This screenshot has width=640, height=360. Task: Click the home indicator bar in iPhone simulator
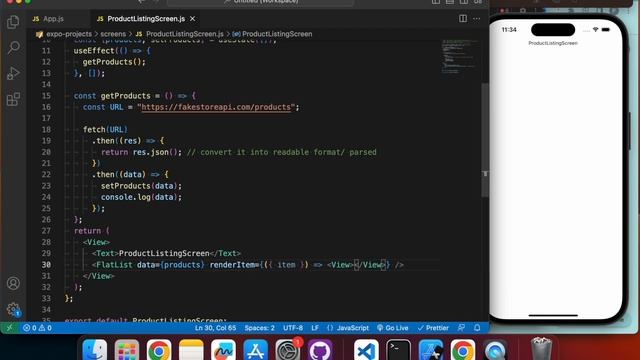(553, 315)
